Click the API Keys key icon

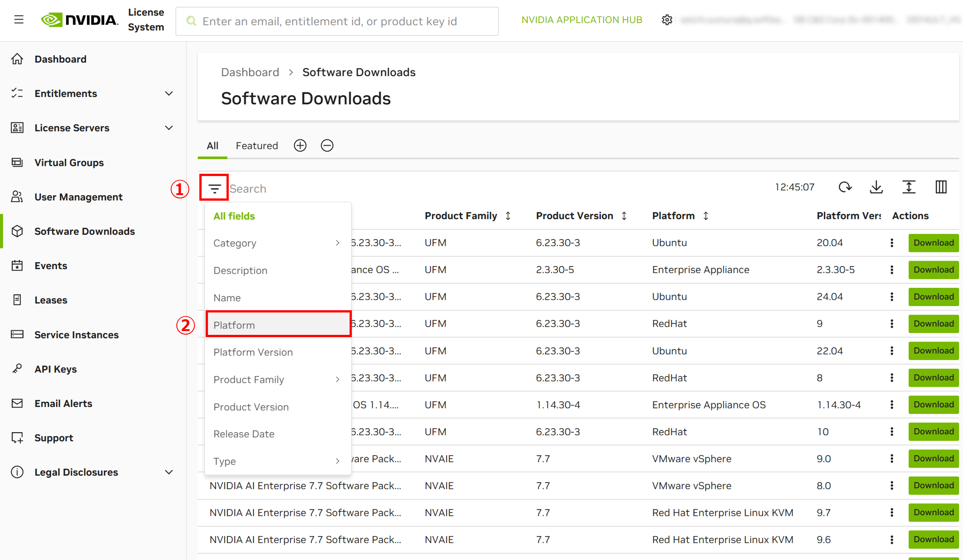click(17, 369)
